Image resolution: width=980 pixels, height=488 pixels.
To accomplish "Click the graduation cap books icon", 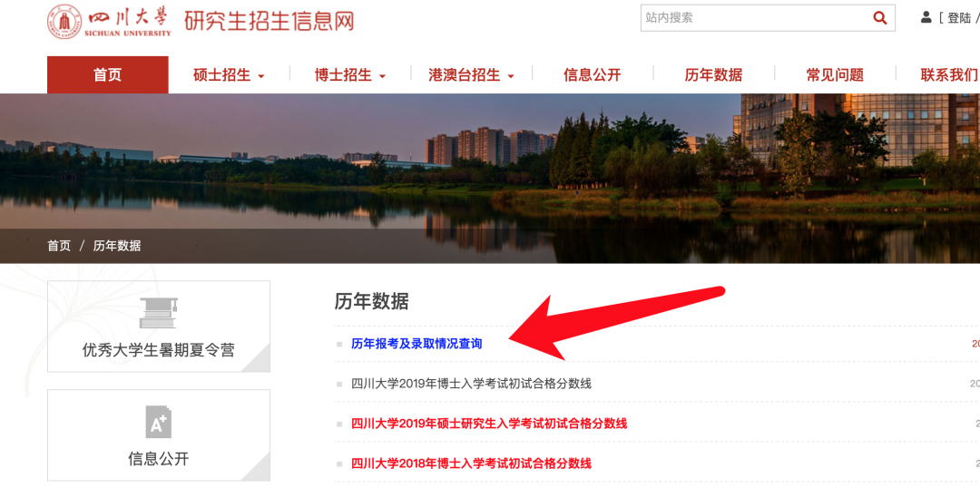I will coord(159,313).
